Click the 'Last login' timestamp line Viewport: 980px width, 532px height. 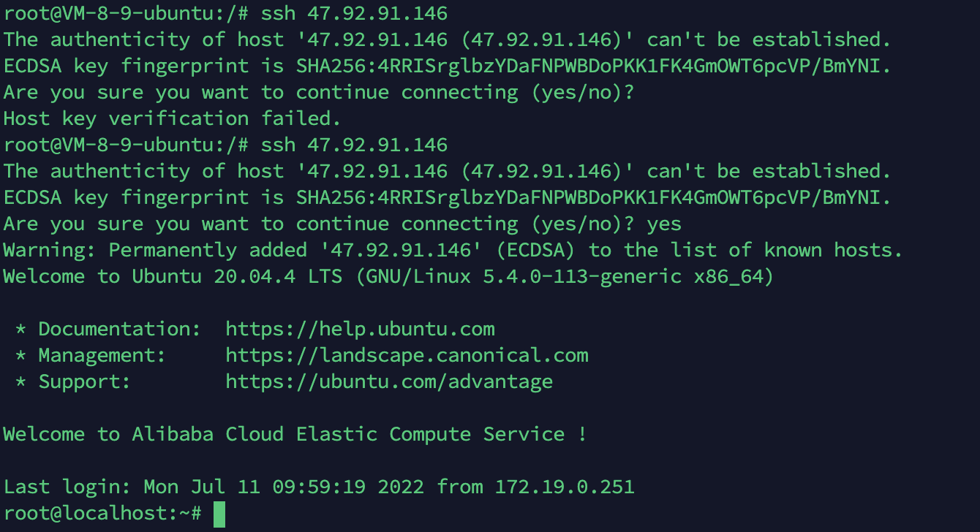(x=319, y=487)
